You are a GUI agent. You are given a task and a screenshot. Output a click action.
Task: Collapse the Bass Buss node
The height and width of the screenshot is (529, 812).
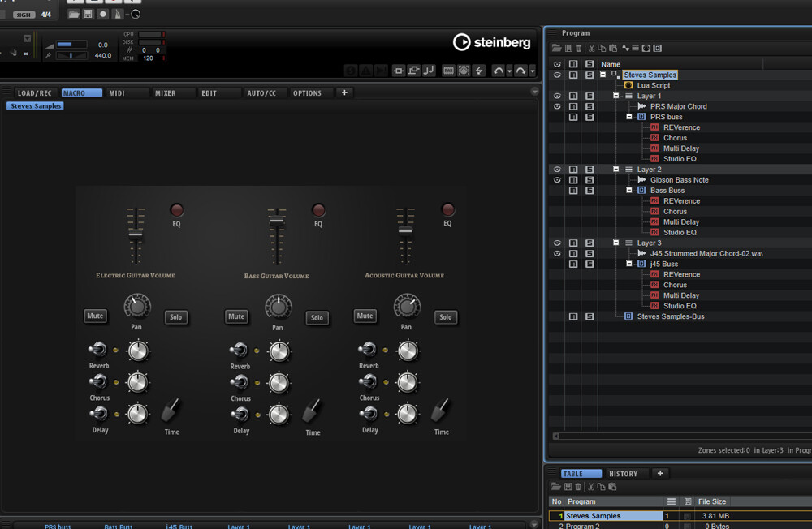coord(628,190)
